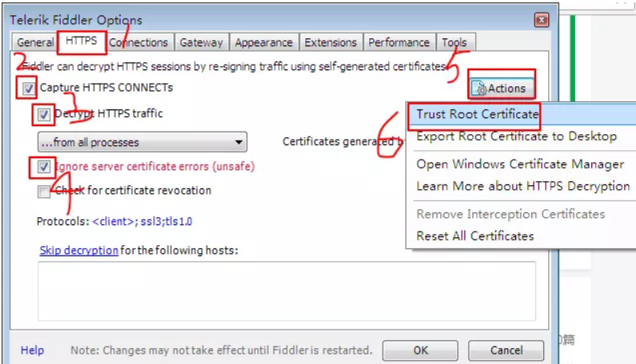Select the HTTPS tab

click(81, 41)
